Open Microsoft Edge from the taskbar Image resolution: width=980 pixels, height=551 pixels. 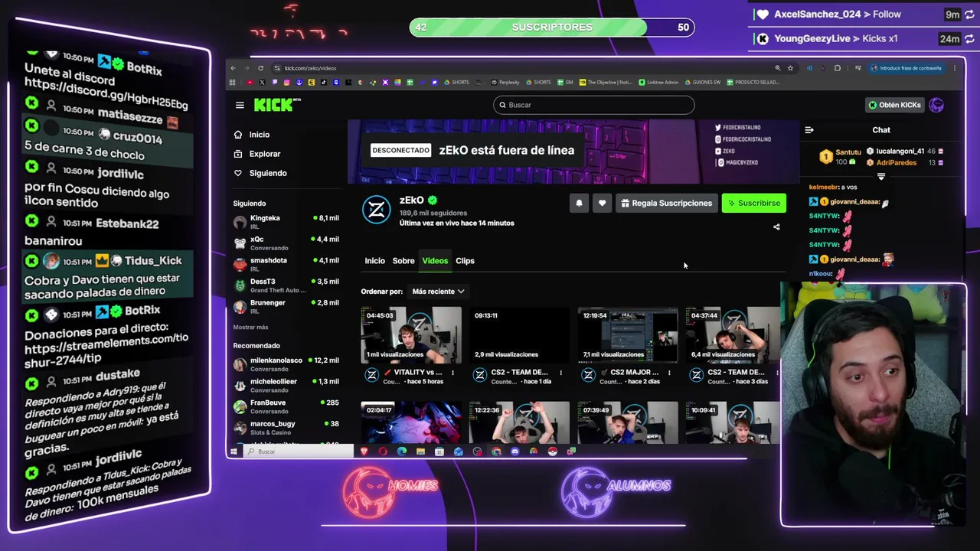pos(402,452)
